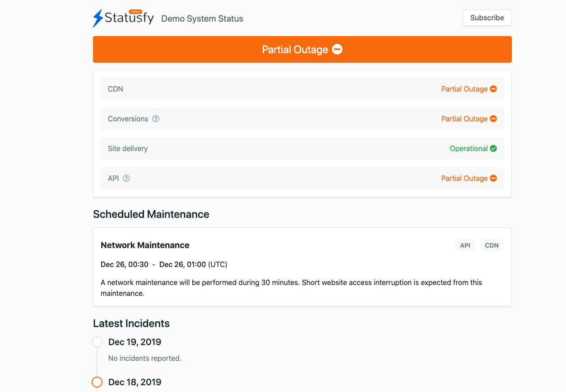Click the Subscribe button
566x392 pixels.
pyautogui.click(x=487, y=18)
